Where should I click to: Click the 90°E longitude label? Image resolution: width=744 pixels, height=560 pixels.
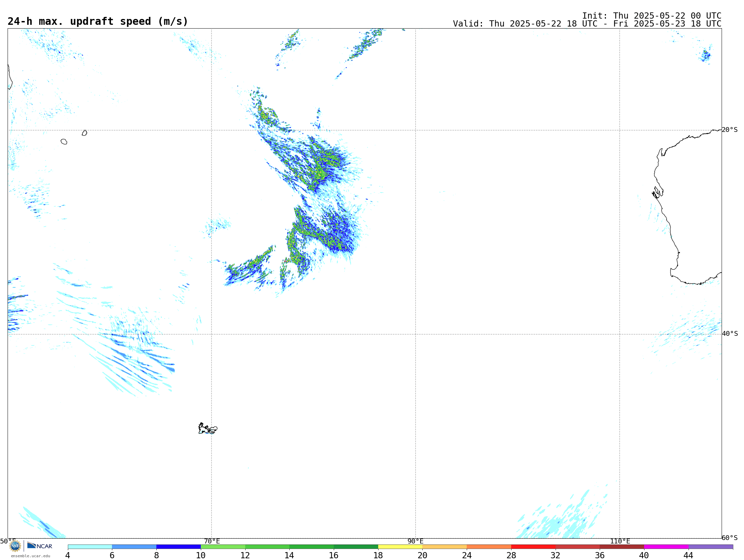415,541
